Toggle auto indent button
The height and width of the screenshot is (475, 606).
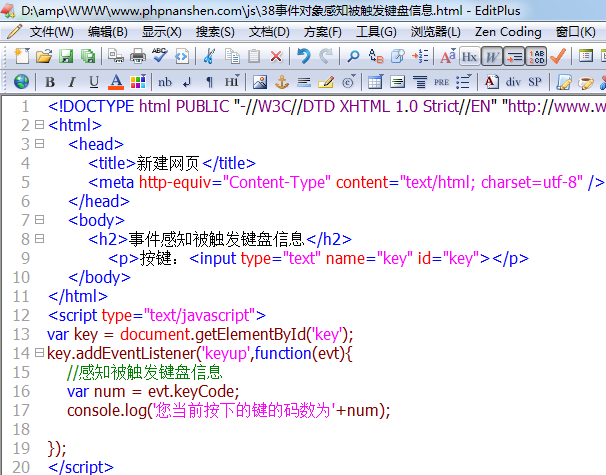pos(514,57)
